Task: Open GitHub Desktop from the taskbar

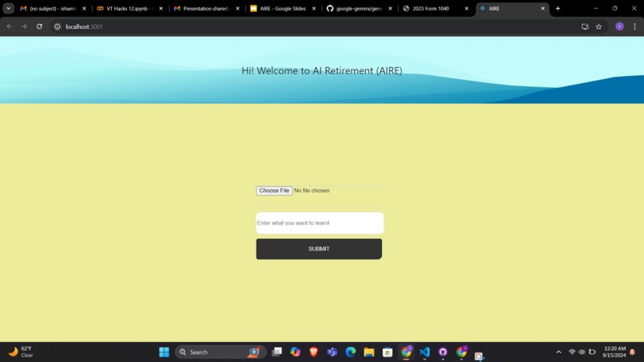Action: tap(443, 352)
